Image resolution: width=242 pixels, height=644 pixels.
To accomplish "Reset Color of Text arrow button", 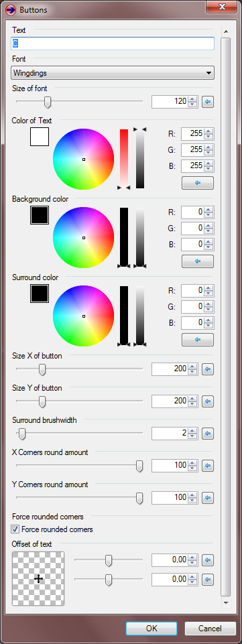I will click(198, 183).
